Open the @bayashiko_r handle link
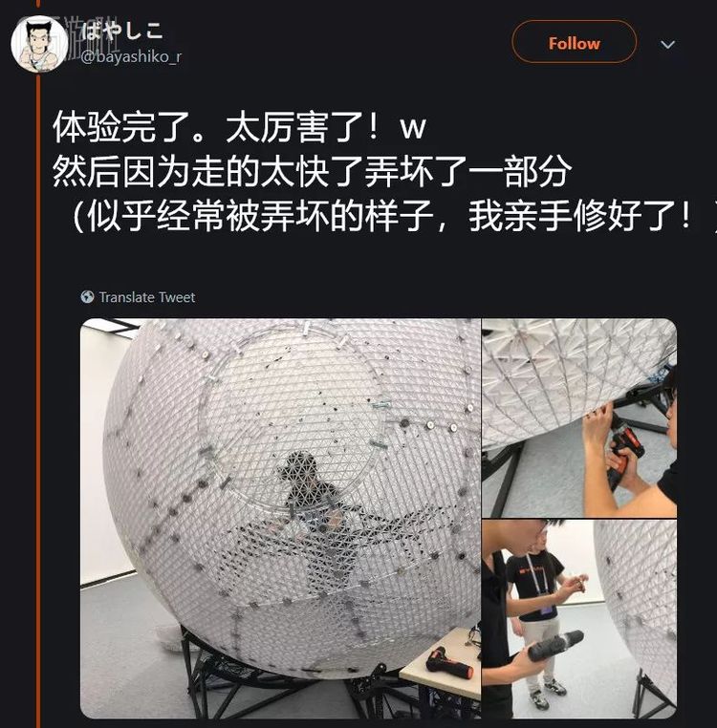 (131, 57)
